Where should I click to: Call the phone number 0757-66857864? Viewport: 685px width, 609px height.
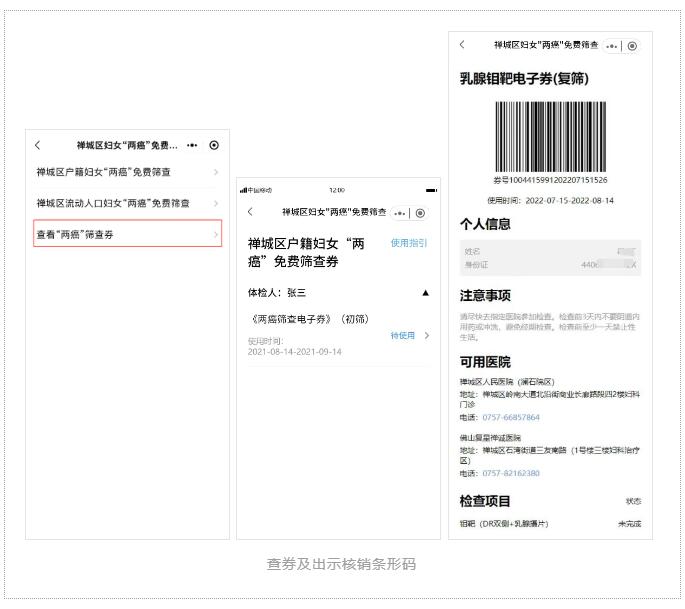point(511,417)
